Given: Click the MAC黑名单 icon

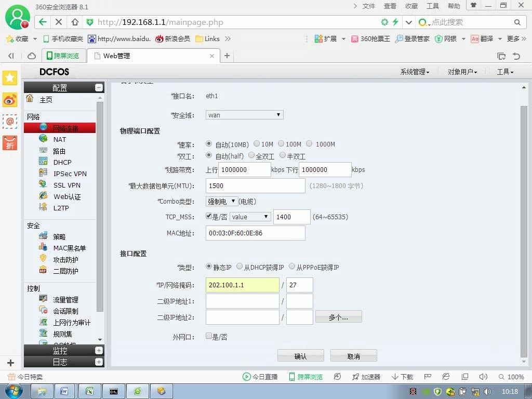Looking at the screenshot, I should [43, 247].
